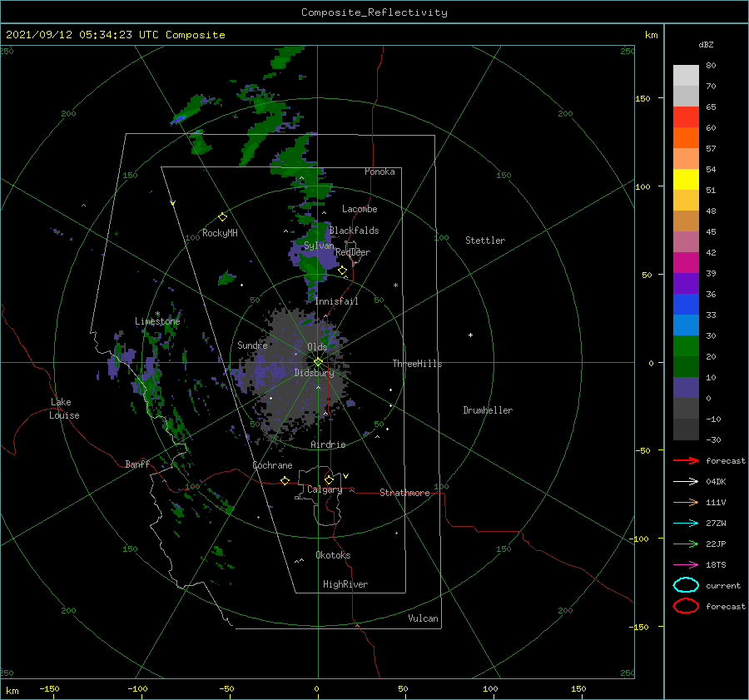This screenshot has width=749, height=700.
Task: Click the orange 111V arrow icon
Action: [x=686, y=502]
